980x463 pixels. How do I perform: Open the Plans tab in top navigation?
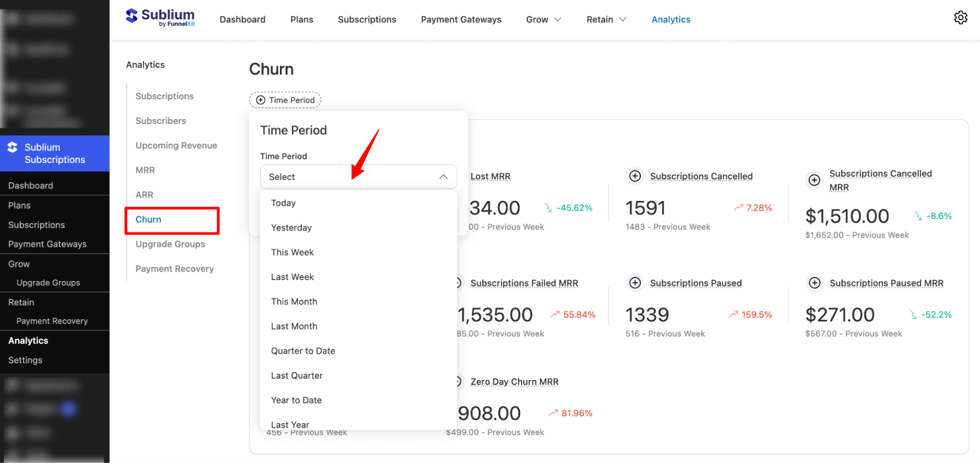[302, 20]
